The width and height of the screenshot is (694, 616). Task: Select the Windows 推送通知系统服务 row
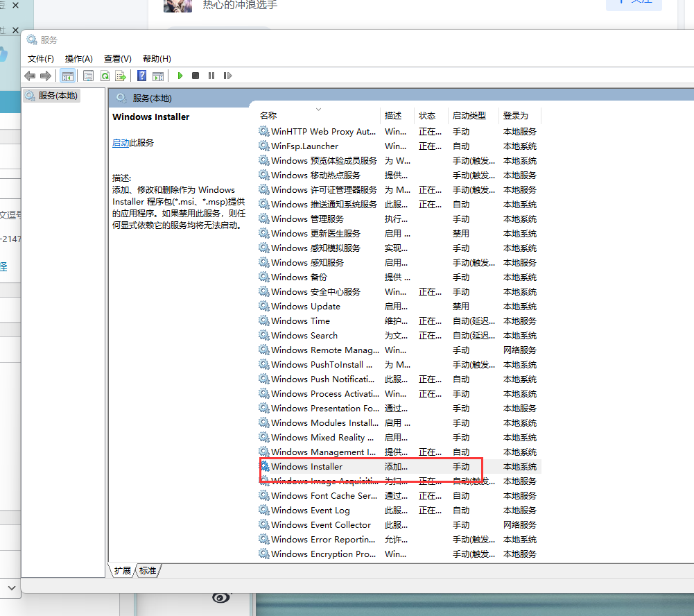[399, 204]
